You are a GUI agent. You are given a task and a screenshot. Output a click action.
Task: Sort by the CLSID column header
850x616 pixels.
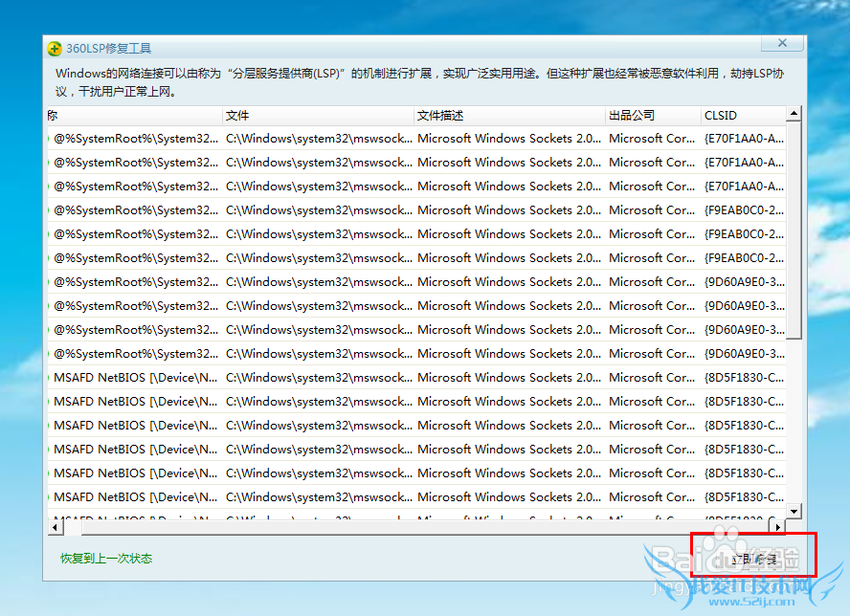[743, 116]
